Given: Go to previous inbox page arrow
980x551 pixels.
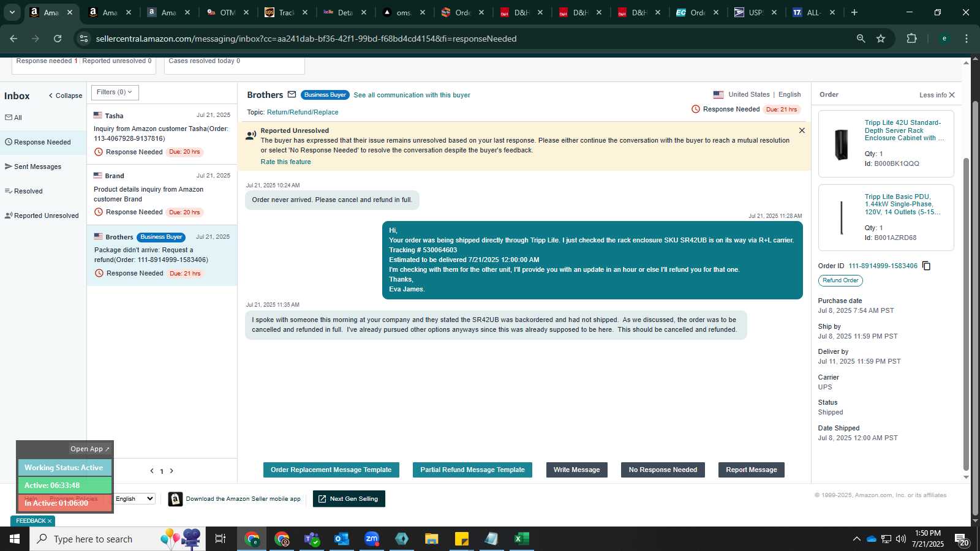Looking at the screenshot, I should (x=152, y=471).
